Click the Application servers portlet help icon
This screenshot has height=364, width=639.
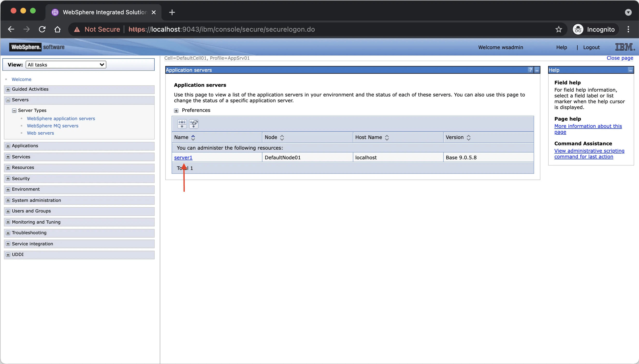click(530, 70)
